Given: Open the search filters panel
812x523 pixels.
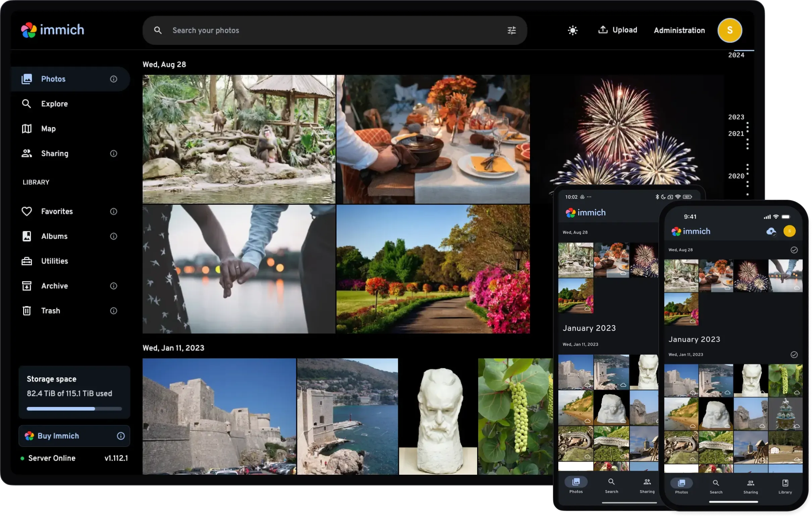Looking at the screenshot, I should pos(511,30).
